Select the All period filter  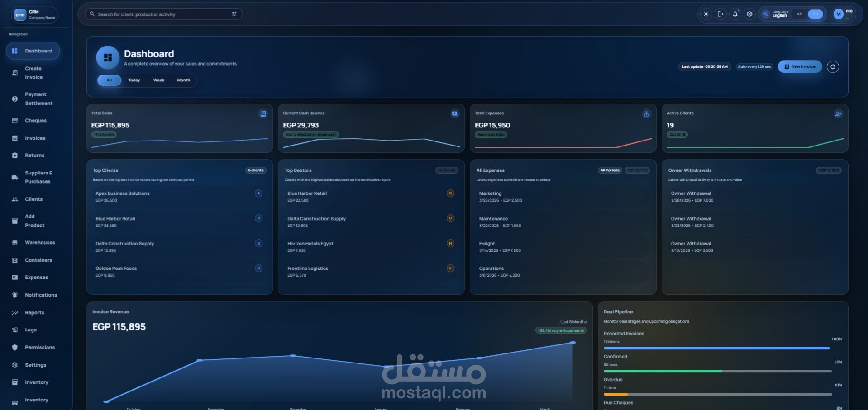(x=109, y=80)
